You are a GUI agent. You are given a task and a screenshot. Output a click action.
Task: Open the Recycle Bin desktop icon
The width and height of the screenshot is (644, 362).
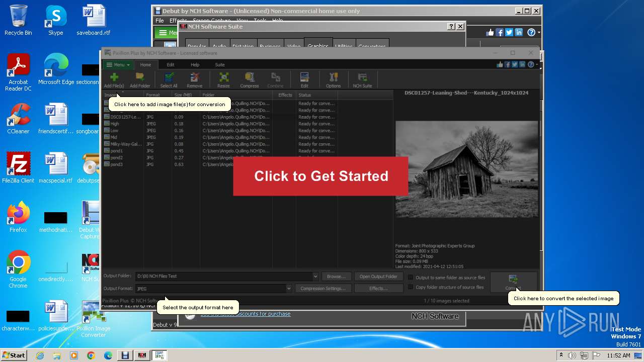(x=18, y=20)
